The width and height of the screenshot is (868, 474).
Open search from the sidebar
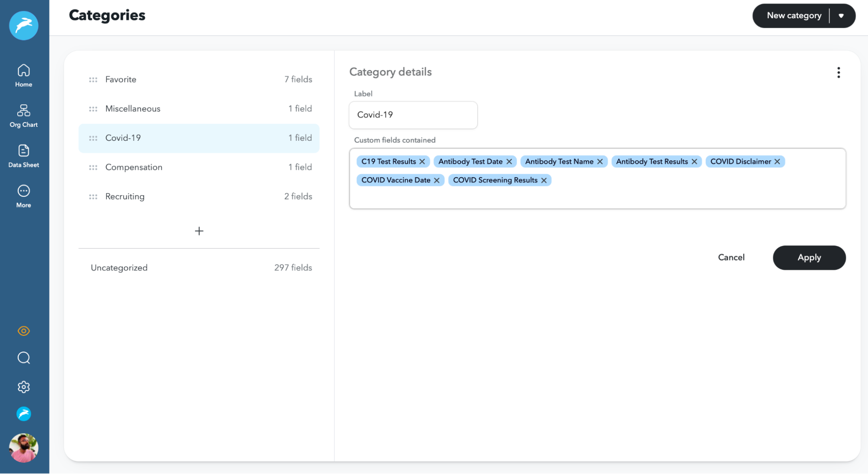(23, 358)
